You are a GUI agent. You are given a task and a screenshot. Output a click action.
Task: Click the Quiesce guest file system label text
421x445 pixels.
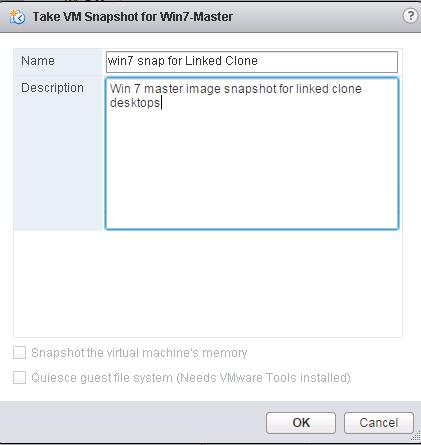click(191, 378)
